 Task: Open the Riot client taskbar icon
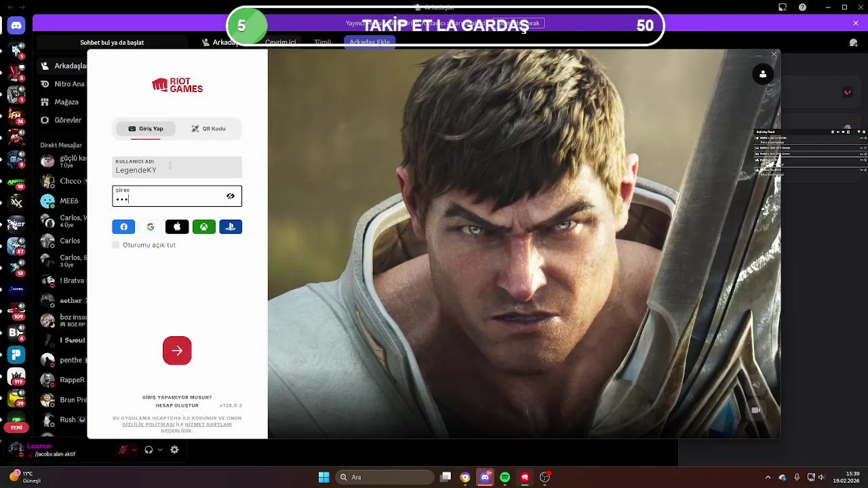[x=525, y=477]
